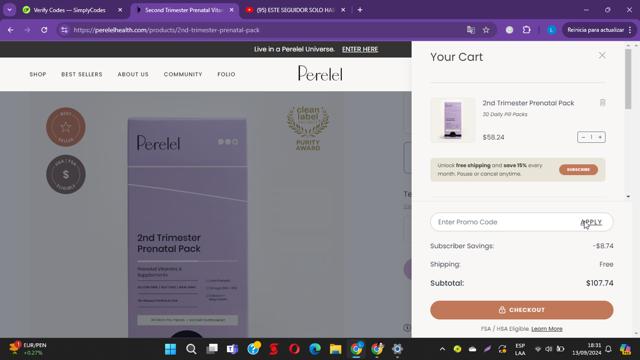Open the Chrome profile avatar
Viewport: 640px width, 360px height.
coord(551,30)
